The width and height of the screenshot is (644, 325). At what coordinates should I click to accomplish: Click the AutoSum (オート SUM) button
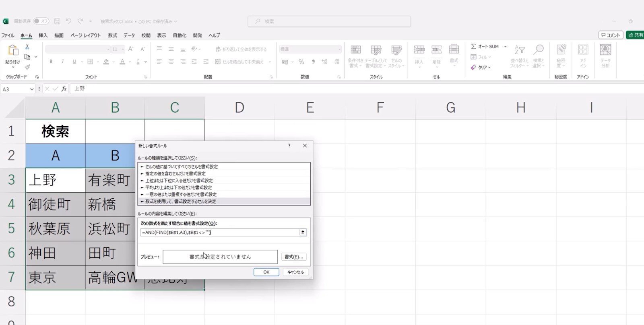pos(485,47)
